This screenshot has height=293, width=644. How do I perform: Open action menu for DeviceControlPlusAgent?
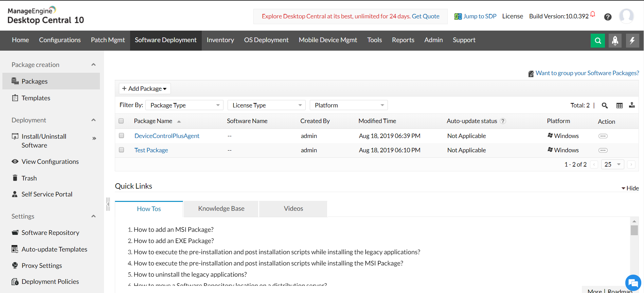pos(603,136)
